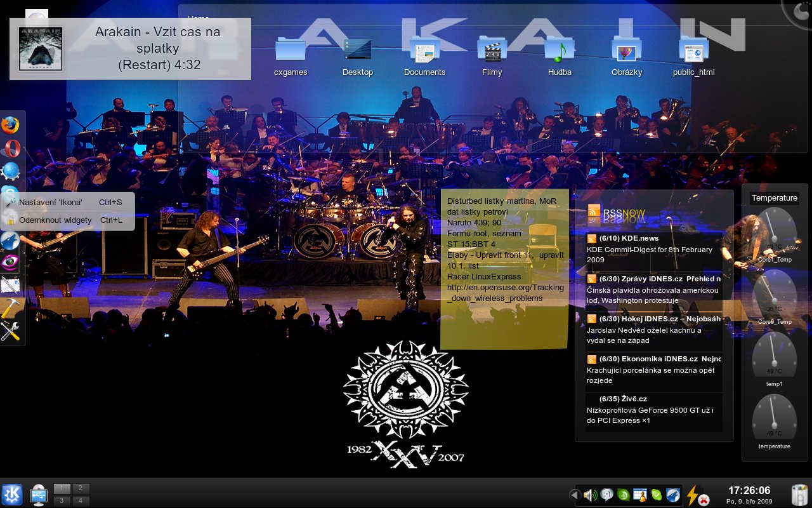Click the RSSNOW widget logo
812x508 pixels.
(616, 213)
